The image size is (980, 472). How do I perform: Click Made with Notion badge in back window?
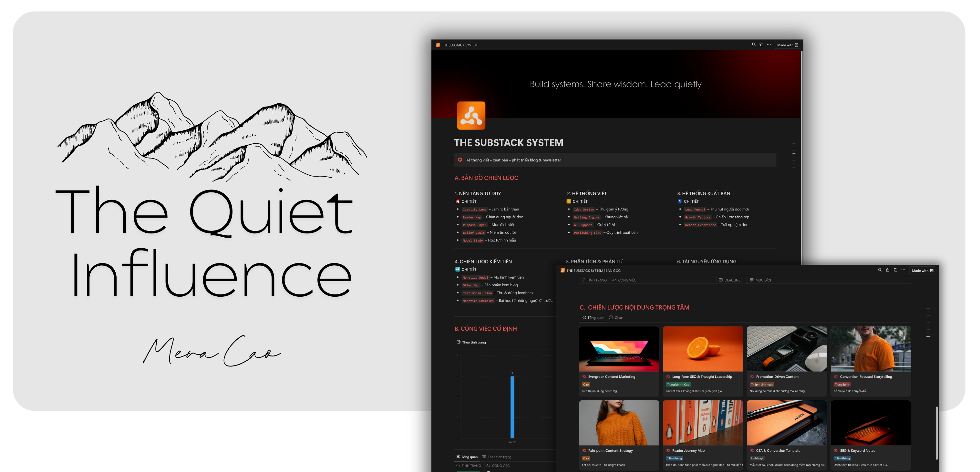[788, 45]
